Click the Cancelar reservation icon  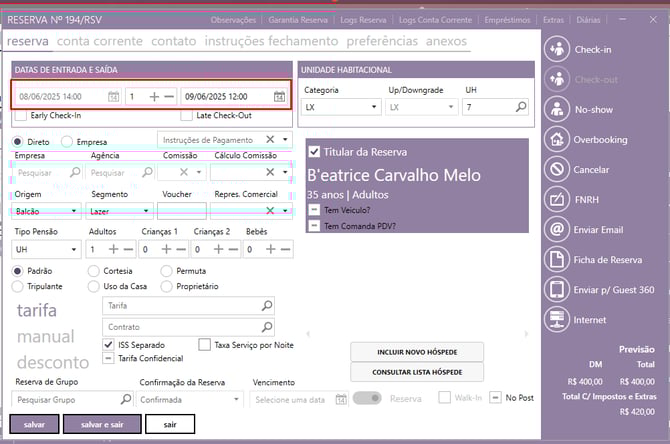[x=557, y=169]
